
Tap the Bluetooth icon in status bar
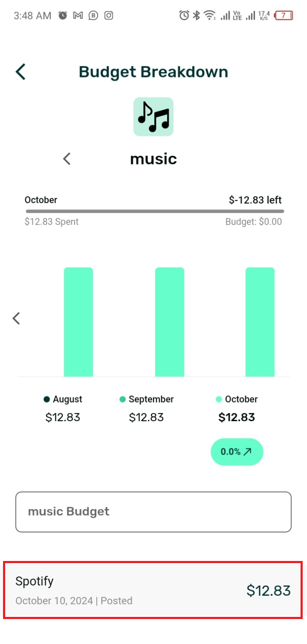pyautogui.click(x=196, y=16)
